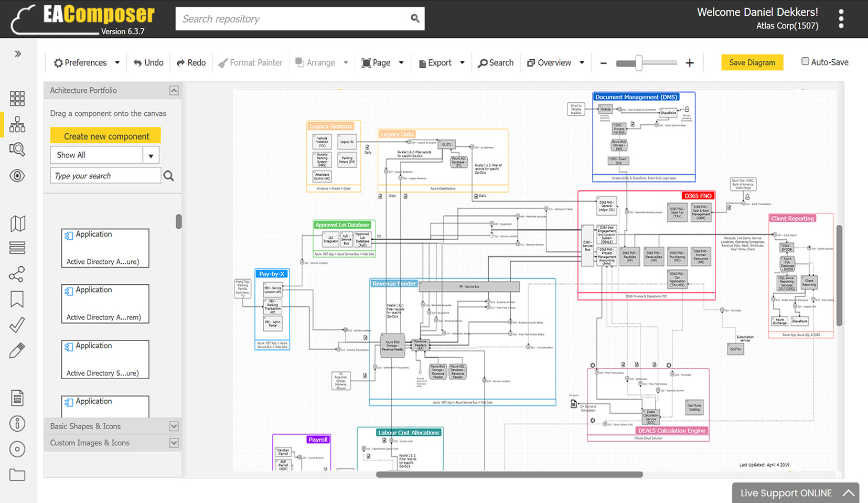Open the Overview dropdown menu
Image resolution: width=868 pixels, height=503 pixels.
[556, 62]
